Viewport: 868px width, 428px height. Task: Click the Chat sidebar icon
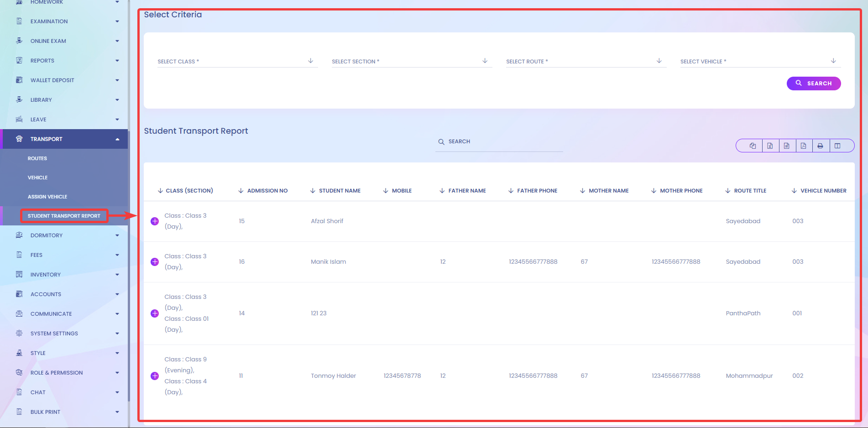pos(19,392)
